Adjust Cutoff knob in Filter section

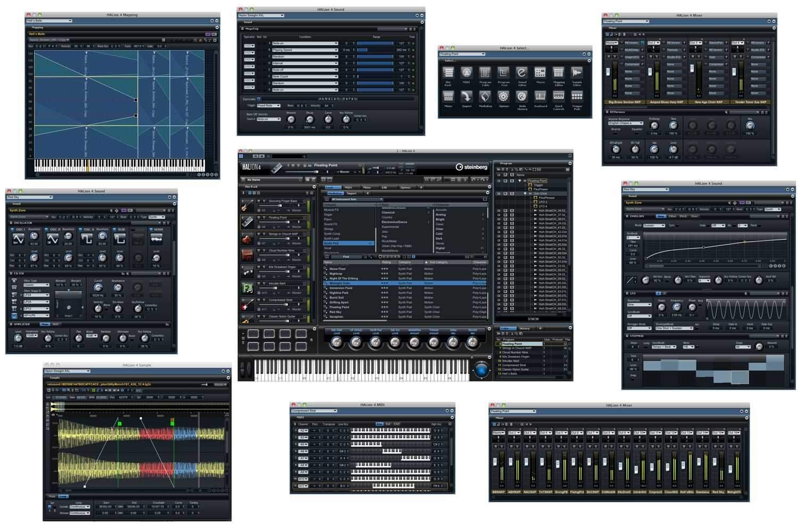[x=98, y=288]
